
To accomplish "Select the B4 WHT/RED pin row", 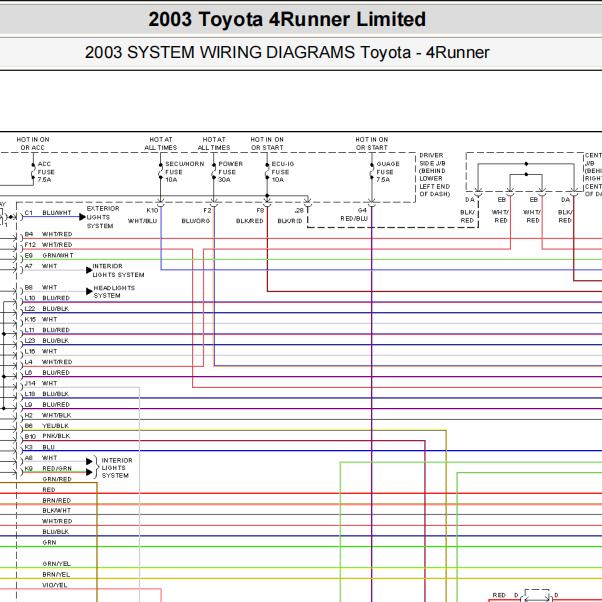I will click(x=48, y=234).
